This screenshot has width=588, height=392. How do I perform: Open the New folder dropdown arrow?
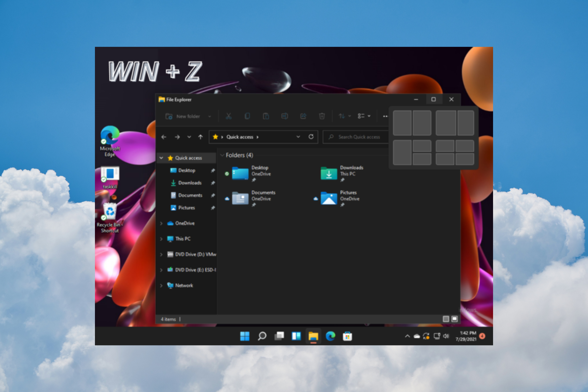(210, 116)
